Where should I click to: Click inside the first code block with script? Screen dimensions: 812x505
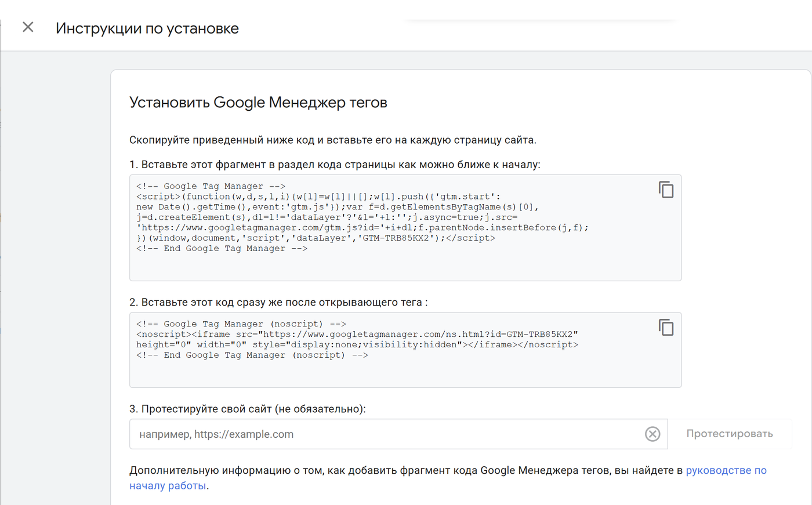pyautogui.click(x=405, y=228)
